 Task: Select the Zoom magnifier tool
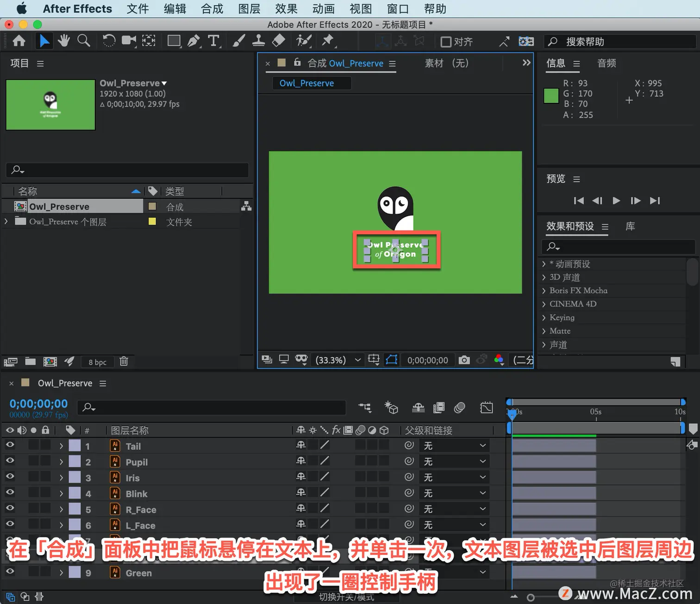coord(84,41)
